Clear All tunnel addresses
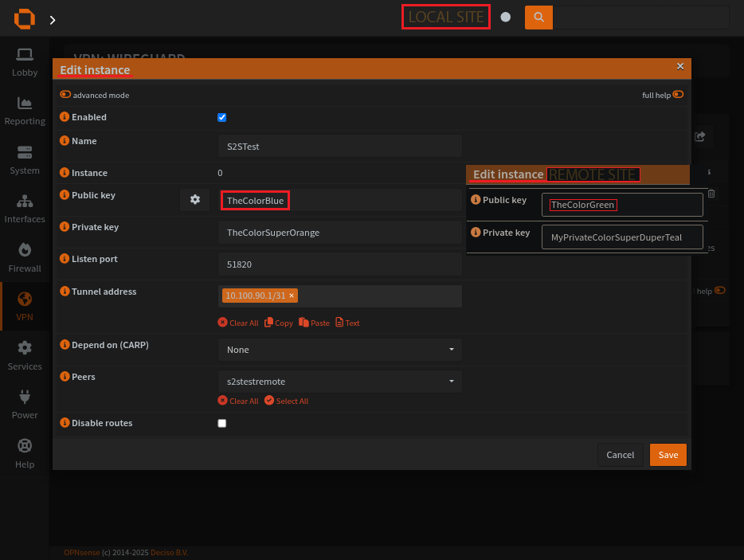This screenshot has width=744, height=560. click(x=238, y=323)
